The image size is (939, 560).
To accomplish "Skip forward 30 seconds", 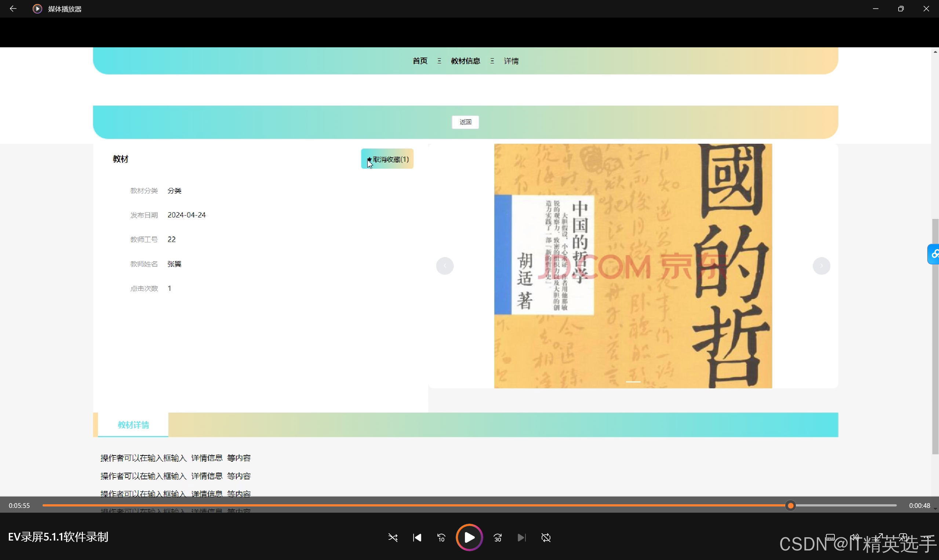I will coord(497,537).
